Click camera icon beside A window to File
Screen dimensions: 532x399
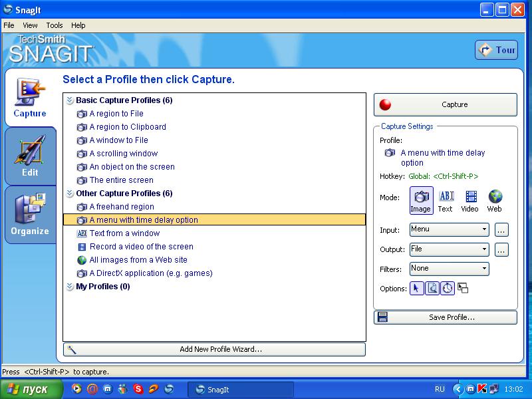pos(82,140)
